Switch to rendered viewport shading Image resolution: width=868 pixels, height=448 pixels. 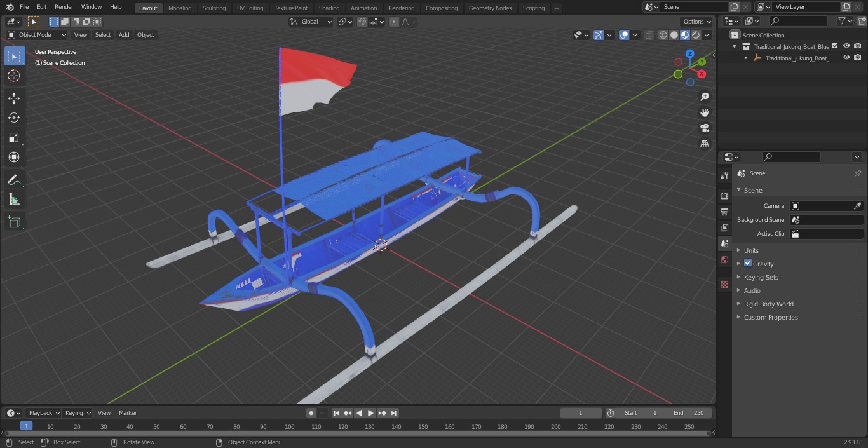(x=696, y=35)
